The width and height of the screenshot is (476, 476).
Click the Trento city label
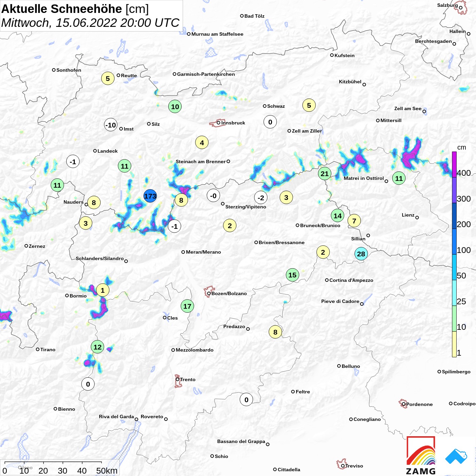[188, 379]
